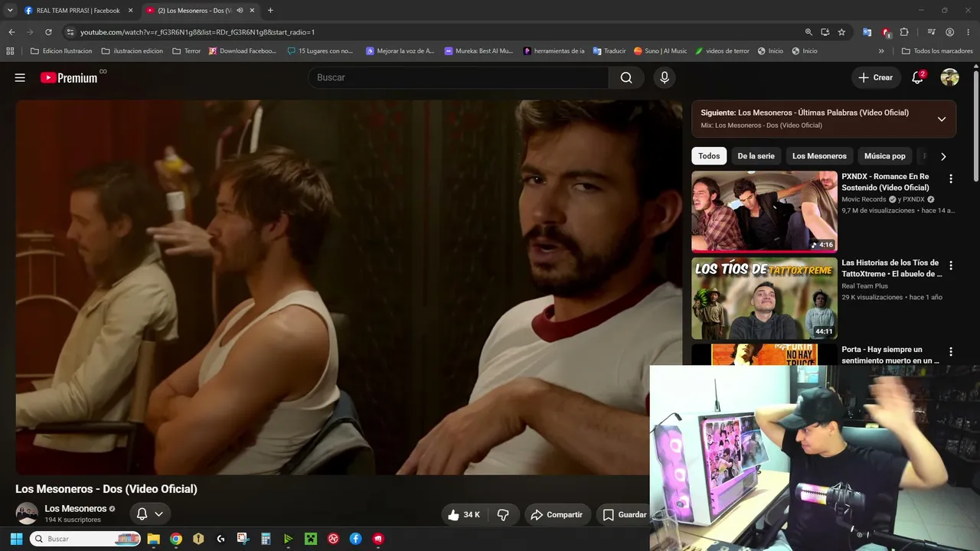This screenshot has width=980, height=551.
Task: Save video with the Guardar button
Action: [624, 515]
